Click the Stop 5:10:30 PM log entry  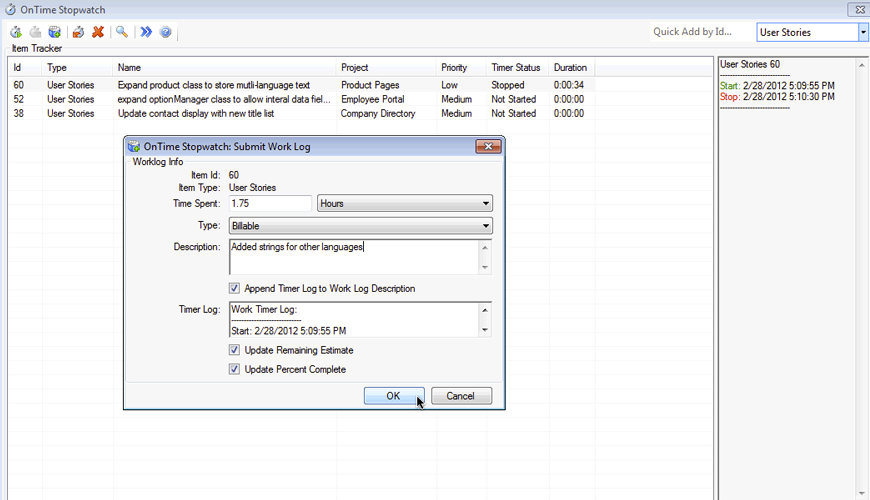(777, 97)
